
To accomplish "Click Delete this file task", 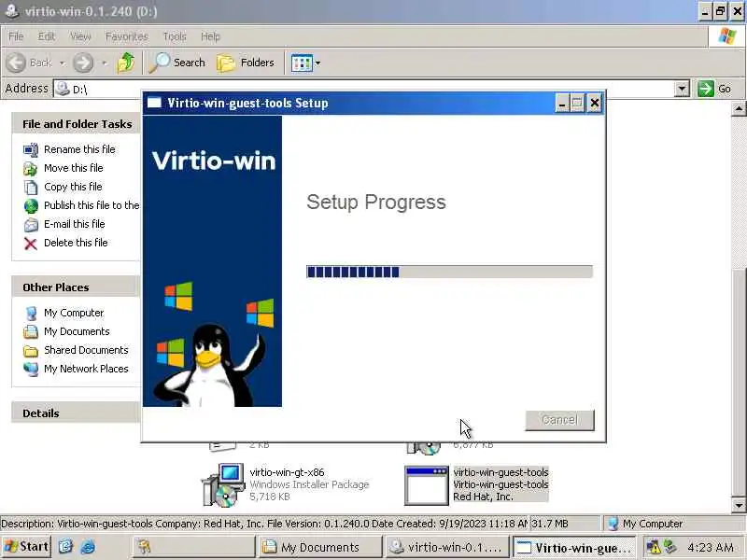I will tap(76, 243).
